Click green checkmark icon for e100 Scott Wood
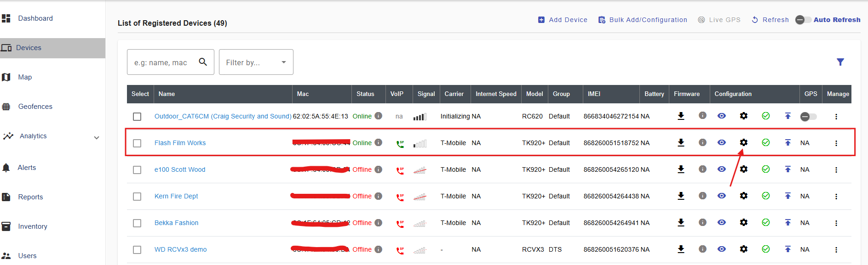Screen dimensions: 868x265 [765, 169]
